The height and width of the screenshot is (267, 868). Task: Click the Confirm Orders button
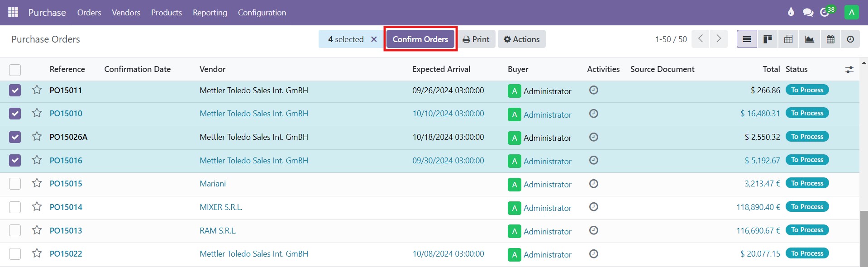point(420,39)
